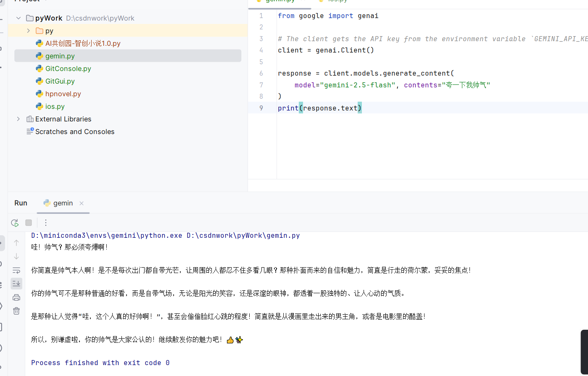Click the Print console output icon
588x376 pixels.
(16, 297)
